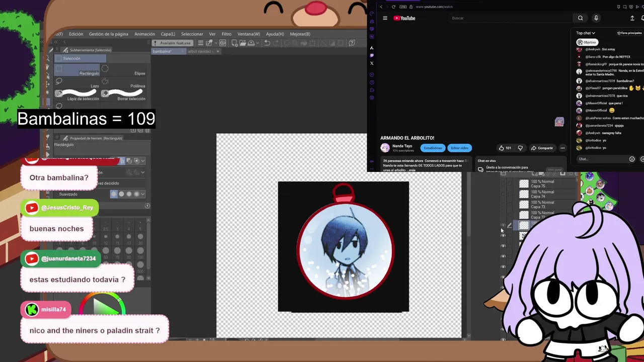Click the YouTube voice search microphone
Viewport: 644px width, 362px height.
pyautogui.click(x=596, y=18)
